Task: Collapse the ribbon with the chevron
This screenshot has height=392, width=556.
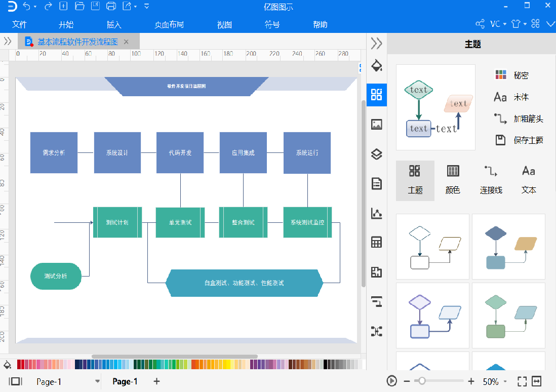Action: click(x=550, y=24)
